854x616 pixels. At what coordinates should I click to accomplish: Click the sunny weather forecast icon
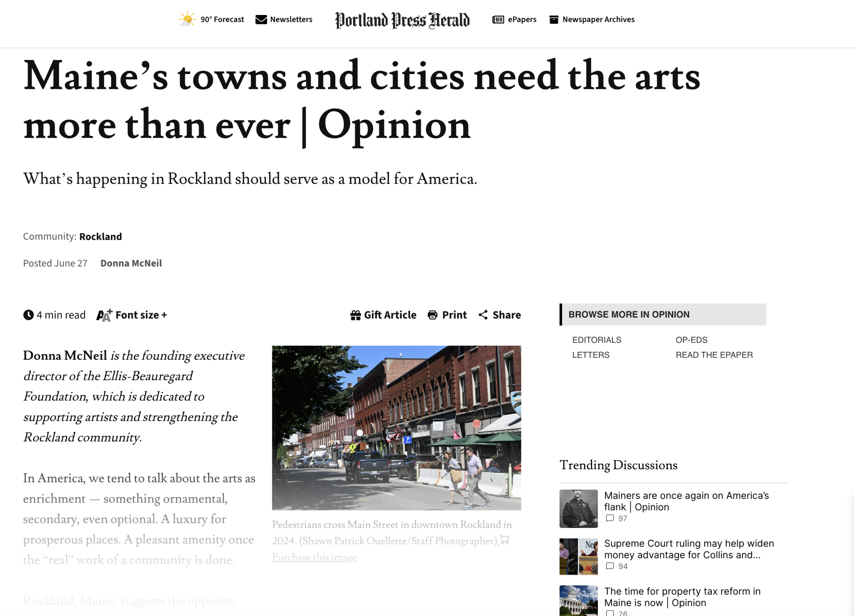pyautogui.click(x=187, y=19)
